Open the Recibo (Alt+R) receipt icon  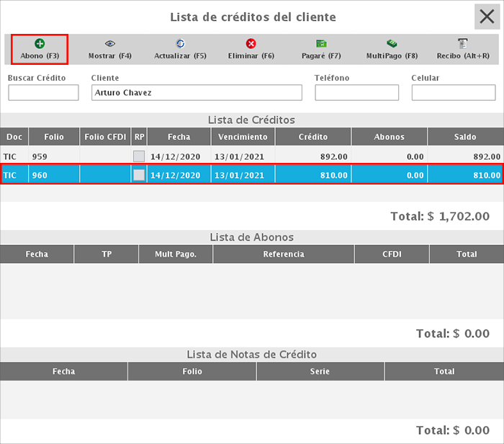coord(462,43)
